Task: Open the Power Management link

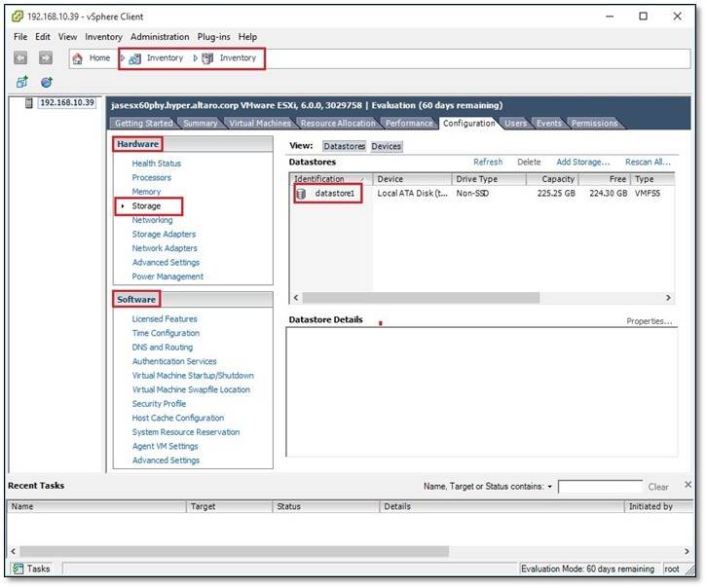Action: click(167, 276)
